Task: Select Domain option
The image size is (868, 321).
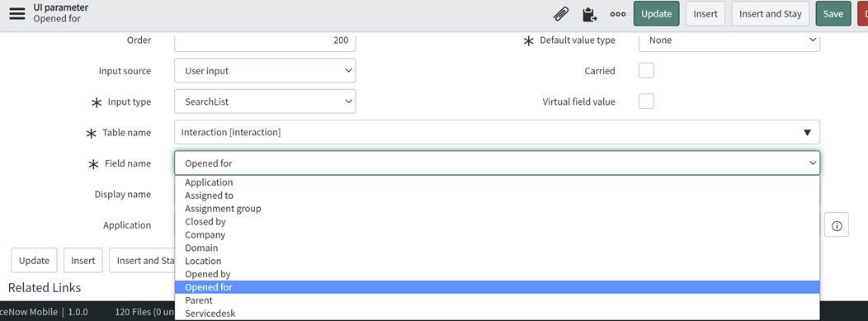Action: (497, 248)
